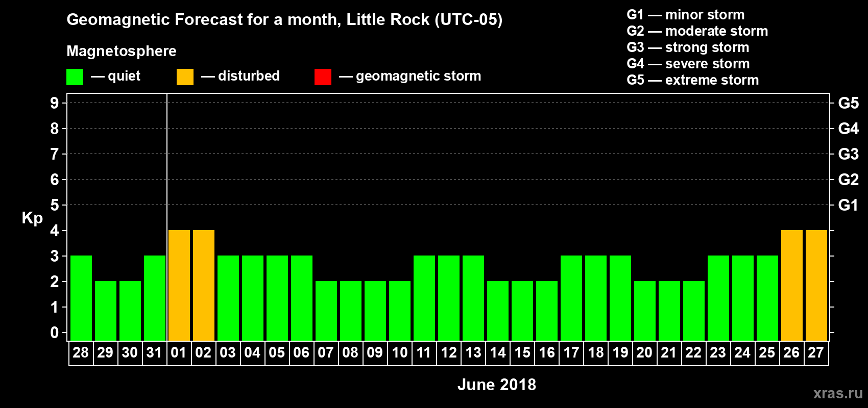Click the green quiet legend swatch
This screenshot has width=868, height=408.
pyautogui.click(x=75, y=77)
